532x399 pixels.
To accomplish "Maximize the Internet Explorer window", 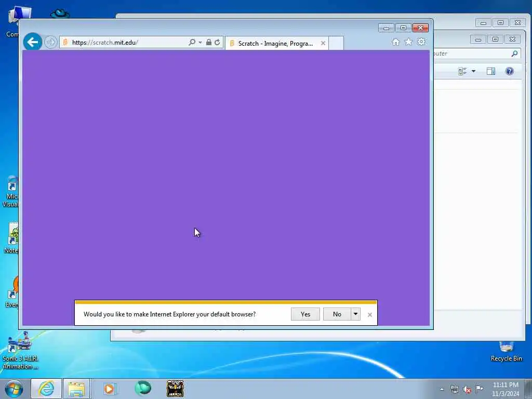I will click(403, 28).
